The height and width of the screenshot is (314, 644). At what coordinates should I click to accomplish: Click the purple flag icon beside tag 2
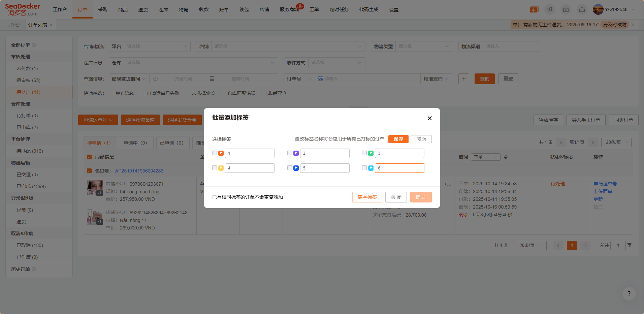296,153
